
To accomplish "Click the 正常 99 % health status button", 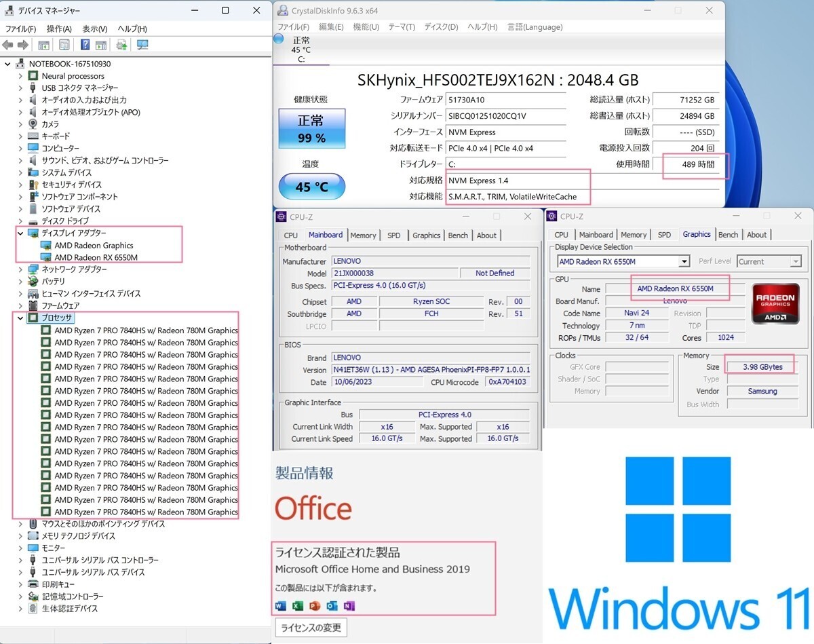I will coord(311,129).
